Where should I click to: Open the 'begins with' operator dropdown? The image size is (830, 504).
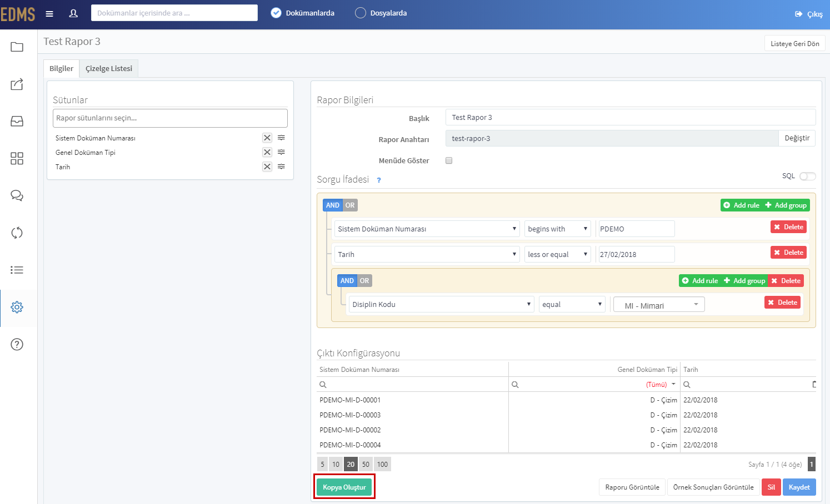558,229
